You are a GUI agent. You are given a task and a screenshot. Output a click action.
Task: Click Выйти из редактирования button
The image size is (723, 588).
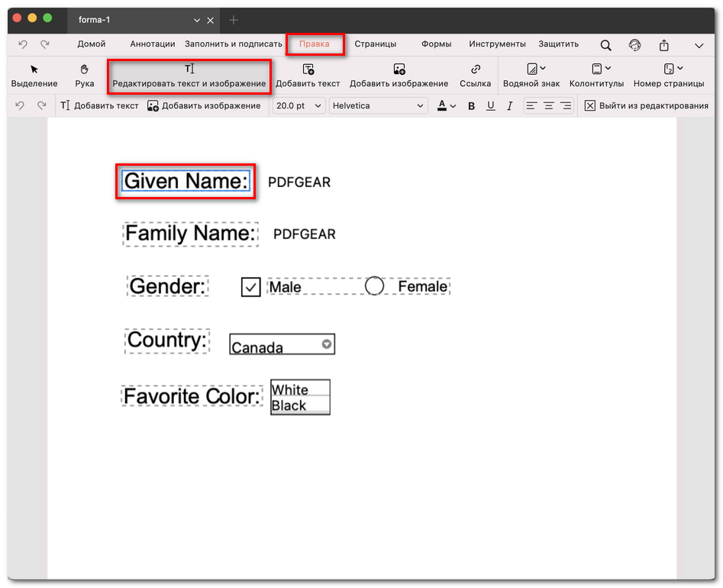pyautogui.click(x=646, y=106)
